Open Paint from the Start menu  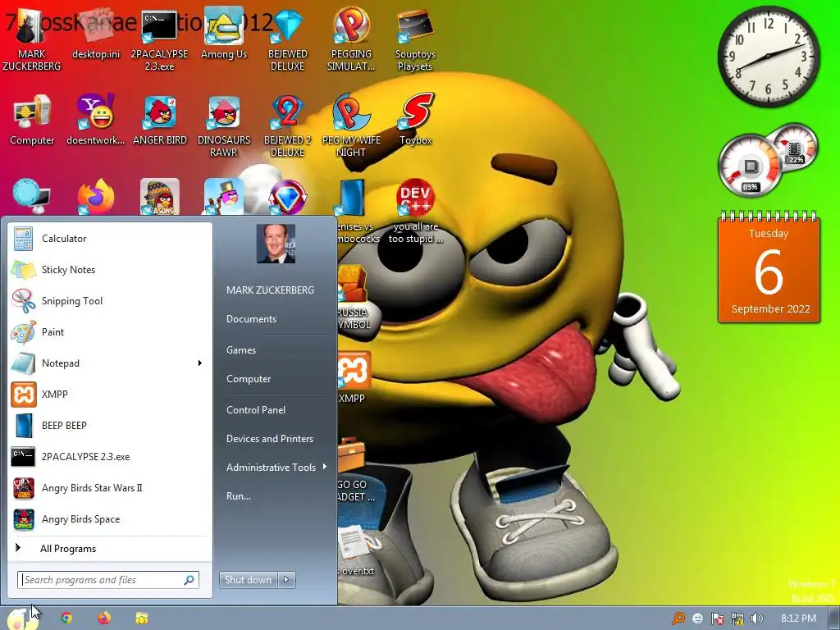point(110,332)
